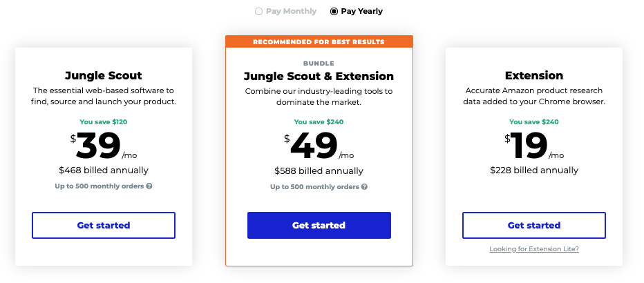Click the BUNDLE label above the heading
The width and height of the screenshot is (644, 283).
[x=319, y=64]
